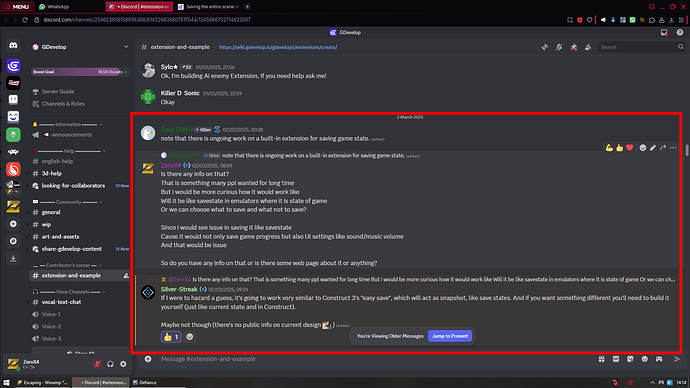
Task: Collapse the Community channel category
Action: (68, 202)
